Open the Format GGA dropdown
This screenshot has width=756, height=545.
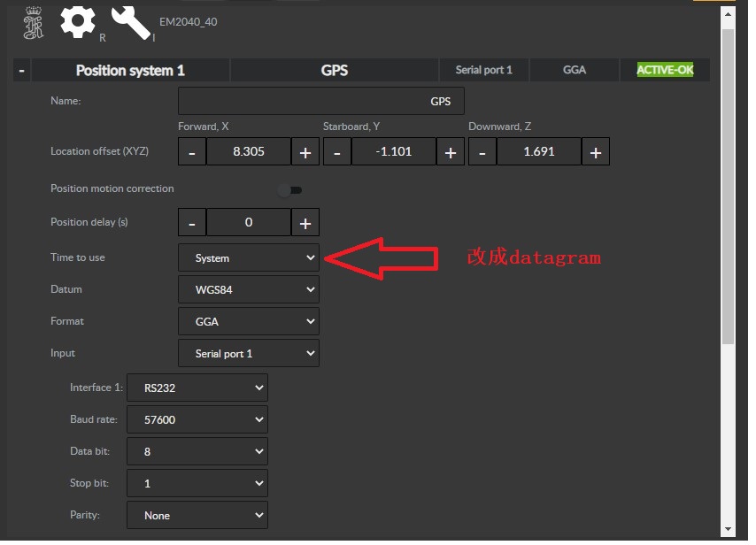pos(249,321)
